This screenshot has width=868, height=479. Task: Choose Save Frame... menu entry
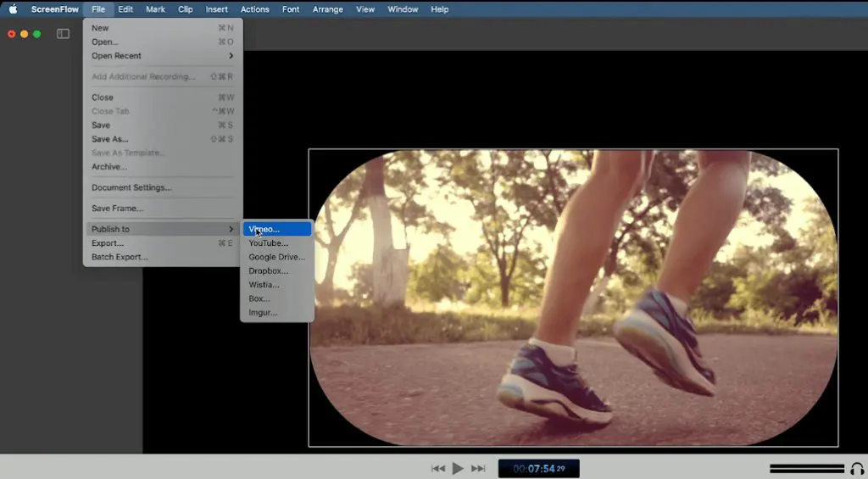(x=163, y=209)
